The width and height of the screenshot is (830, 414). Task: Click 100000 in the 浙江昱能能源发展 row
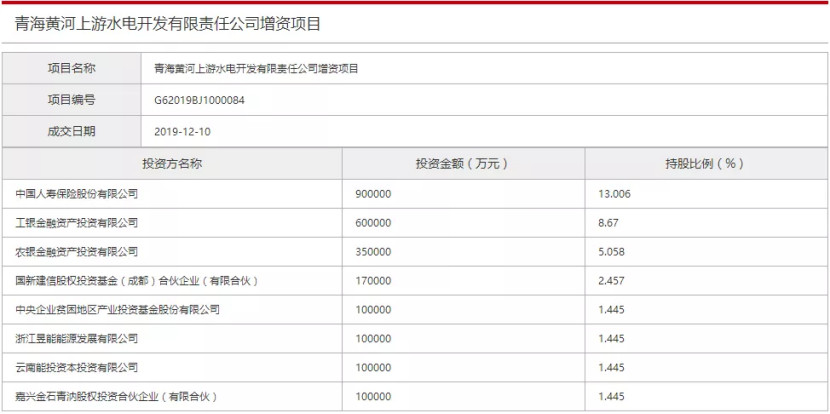coord(374,339)
